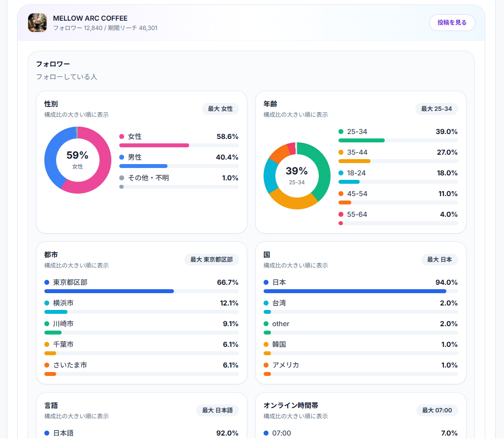Click the オンライン時間帯 card heading
Screen dimensions: 504x439
291,405
